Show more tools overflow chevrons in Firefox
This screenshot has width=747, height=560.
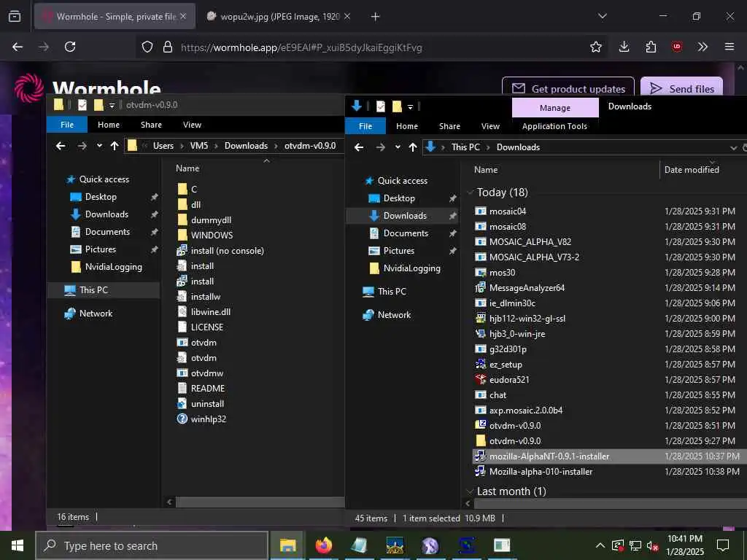point(703,47)
